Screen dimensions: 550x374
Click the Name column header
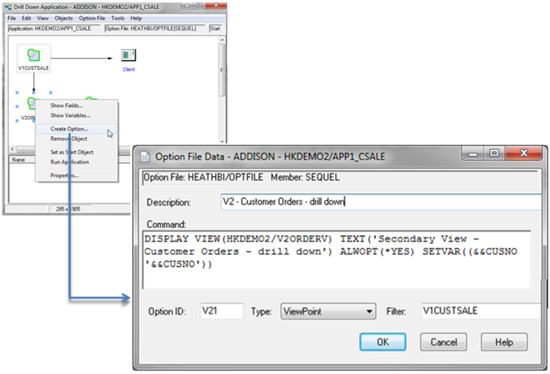point(19,160)
